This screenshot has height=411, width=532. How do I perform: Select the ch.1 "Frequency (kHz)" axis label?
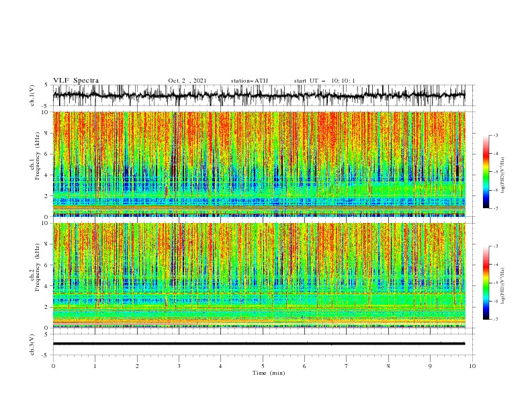38,156
